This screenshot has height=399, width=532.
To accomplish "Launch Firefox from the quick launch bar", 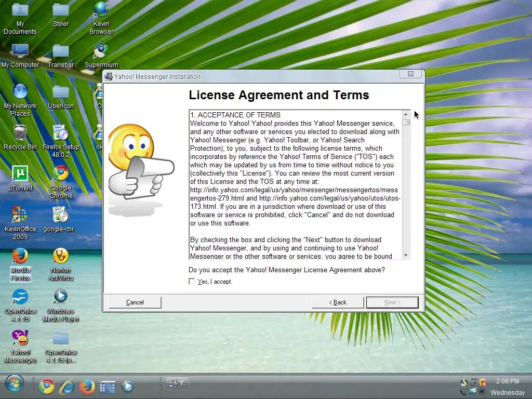I will [87, 386].
